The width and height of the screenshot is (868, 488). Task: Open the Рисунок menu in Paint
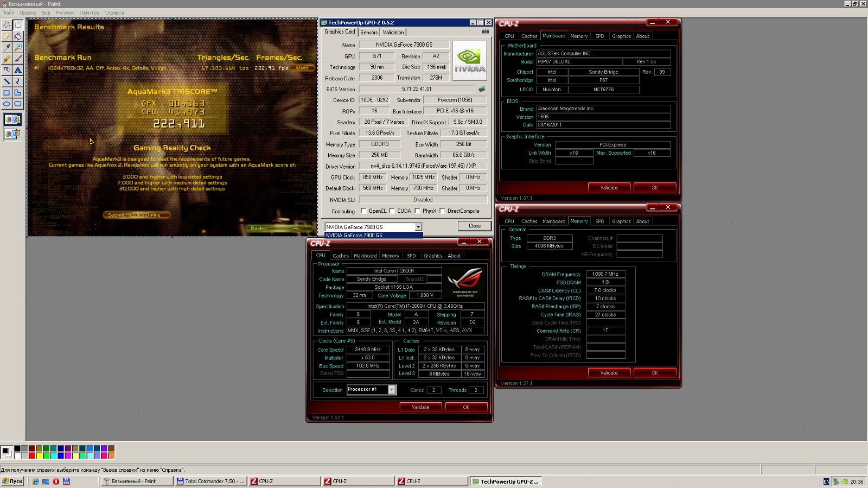point(65,12)
